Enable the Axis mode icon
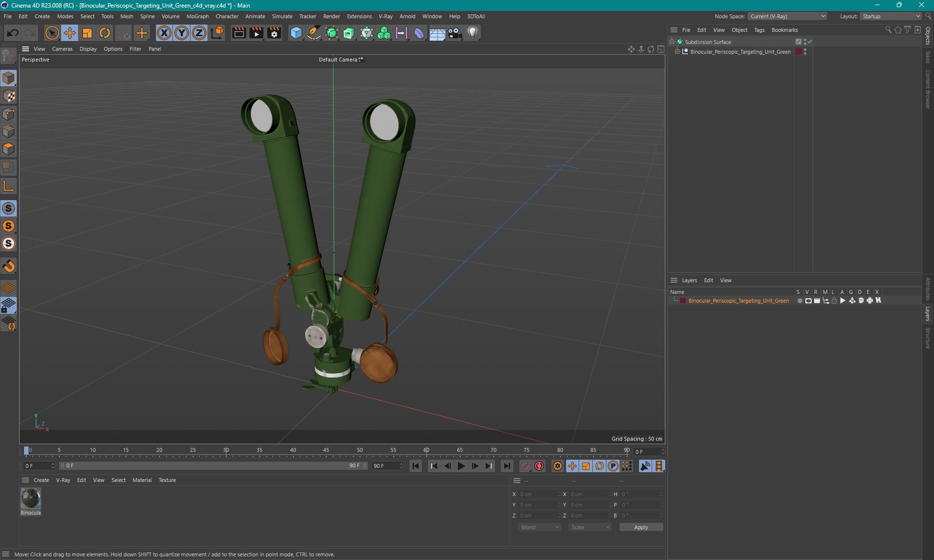 (9, 186)
